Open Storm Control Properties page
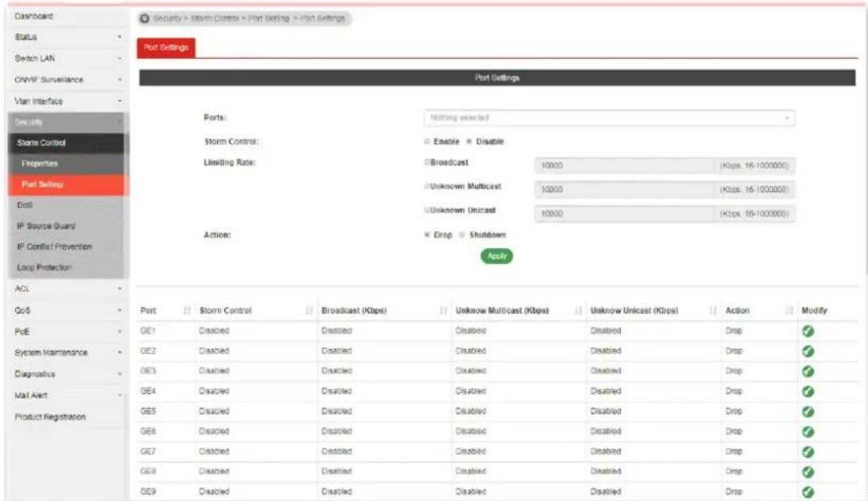This screenshot has height=501, width=868. (69, 164)
